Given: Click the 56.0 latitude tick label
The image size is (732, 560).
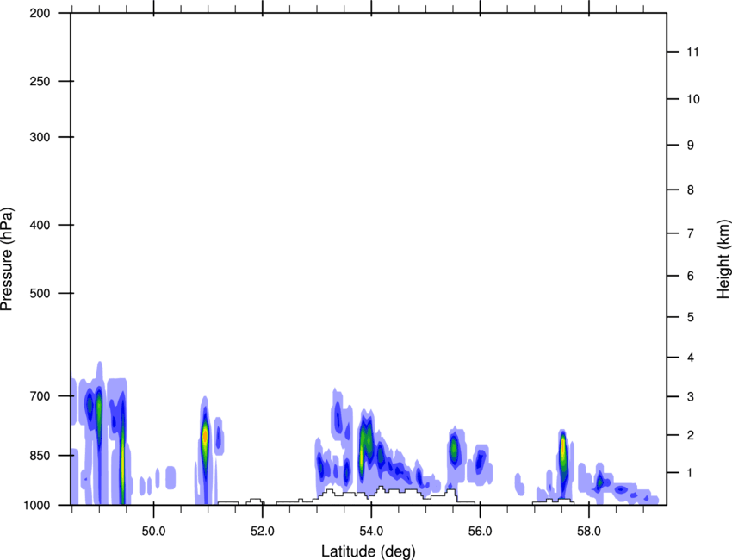Looking at the screenshot, I should 480,532.
